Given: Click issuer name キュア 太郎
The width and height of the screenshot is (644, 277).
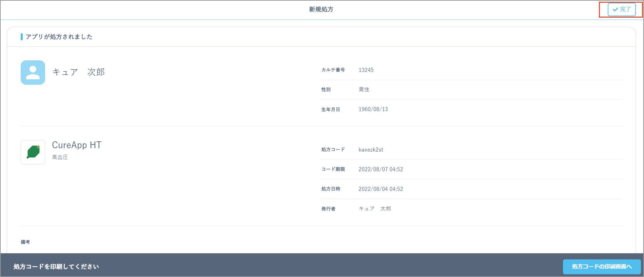Looking at the screenshot, I should click(375, 209).
